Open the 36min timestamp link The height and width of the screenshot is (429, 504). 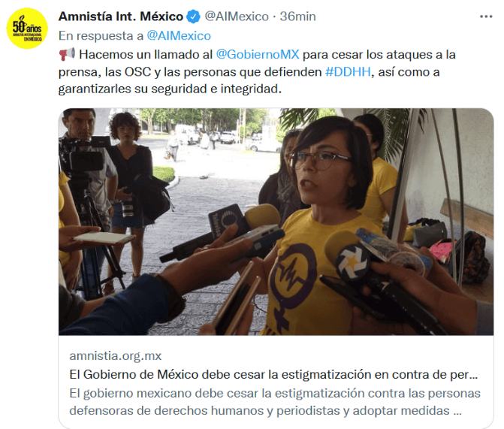297,17
